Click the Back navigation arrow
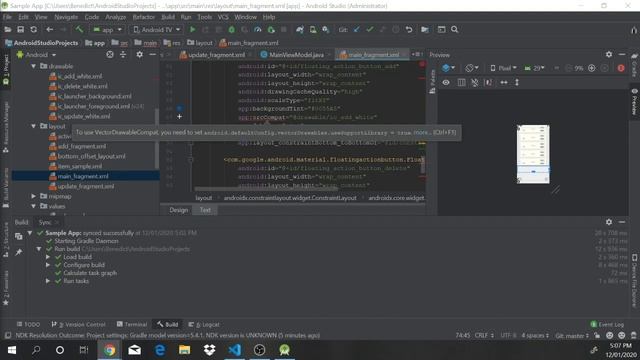Image resolution: width=640 pixels, height=360 pixels. 49,29
